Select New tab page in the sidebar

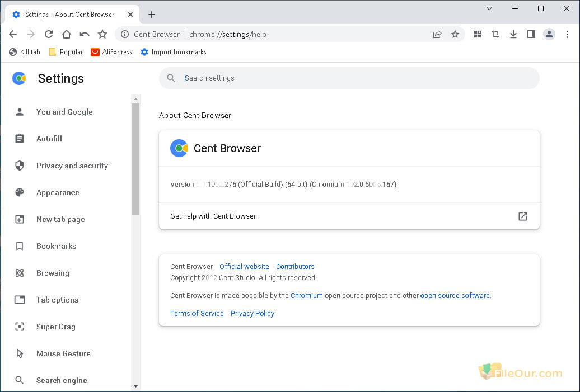click(60, 219)
